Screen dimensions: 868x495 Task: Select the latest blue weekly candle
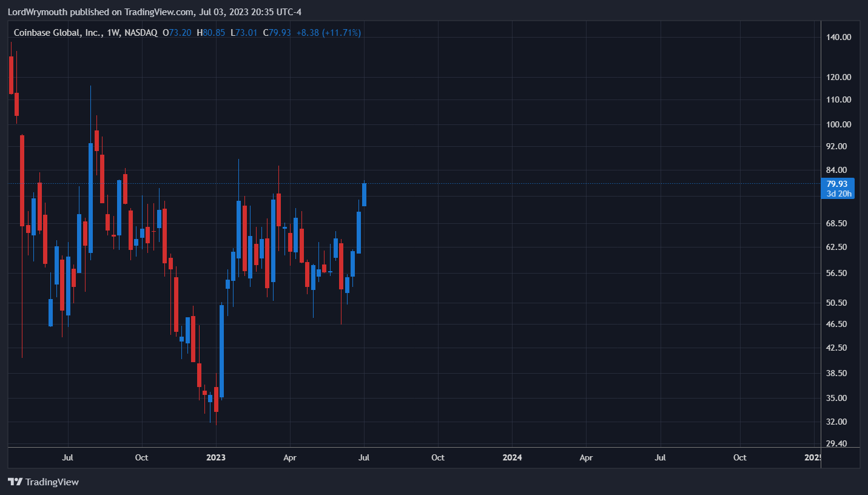click(365, 194)
